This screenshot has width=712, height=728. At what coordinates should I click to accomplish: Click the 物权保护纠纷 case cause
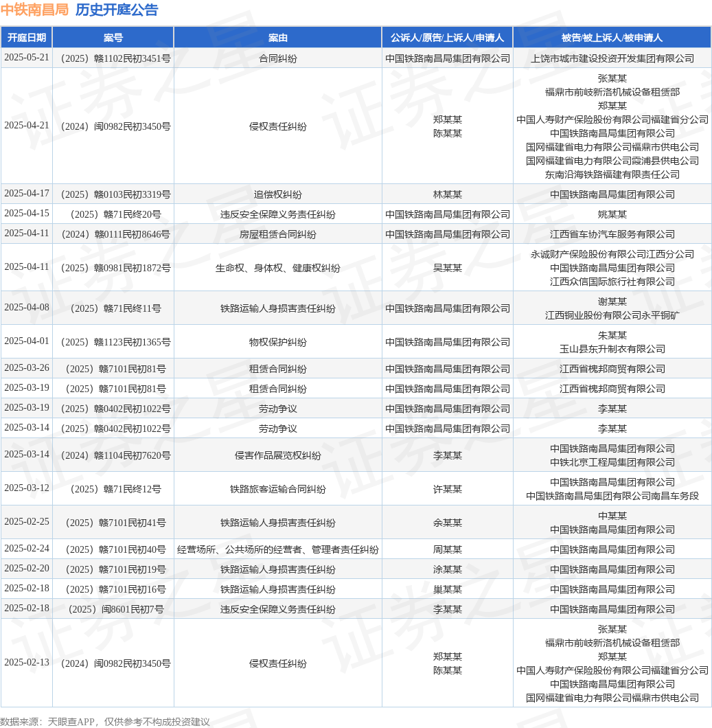click(278, 342)
